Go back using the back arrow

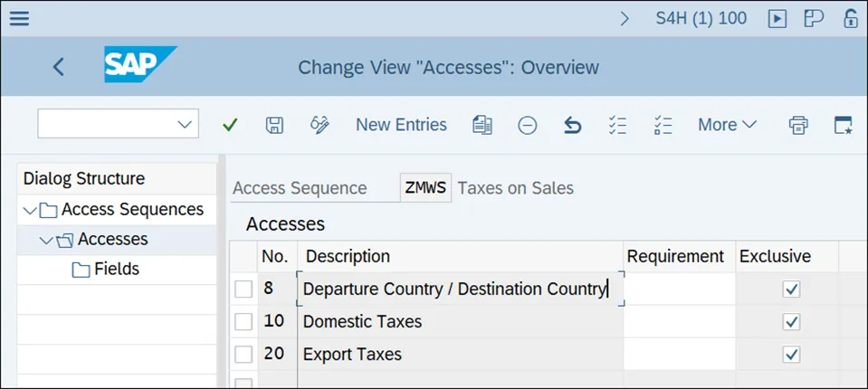[x=59, y=67]
